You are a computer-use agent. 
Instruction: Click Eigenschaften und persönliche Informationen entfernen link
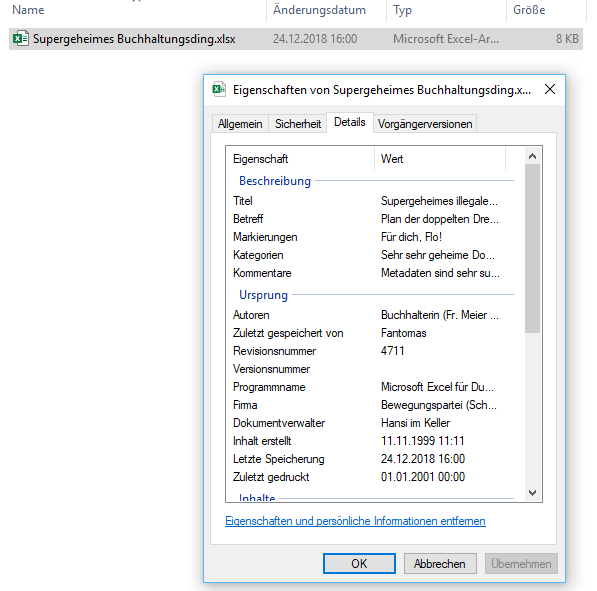355,521
